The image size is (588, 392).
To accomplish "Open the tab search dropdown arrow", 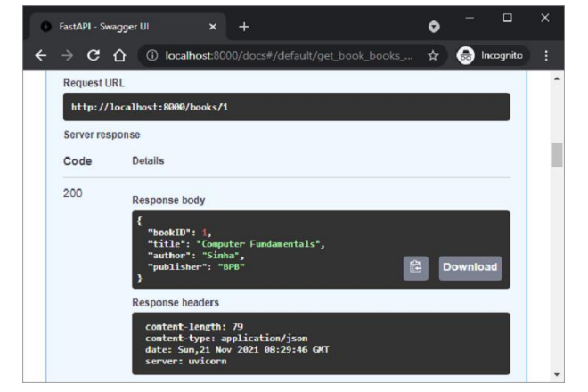I will click(434, 26).
